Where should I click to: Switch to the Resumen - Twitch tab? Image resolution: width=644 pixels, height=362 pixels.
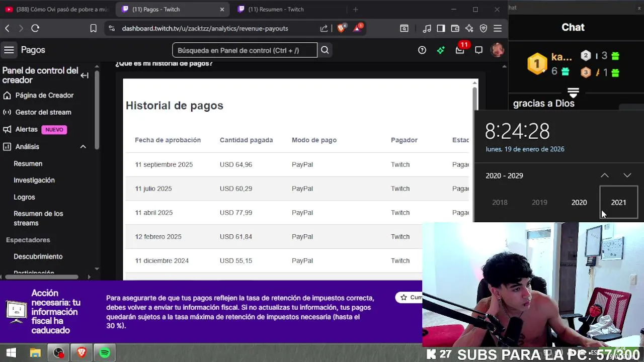289,9
